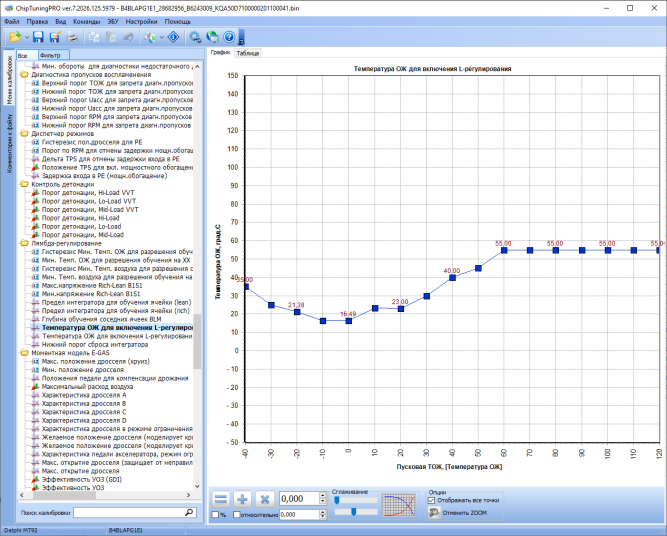The width and height of the screenshot is (667, 536).
Task: Click the Copy icon in toolbar
Action: pos(94,37)
